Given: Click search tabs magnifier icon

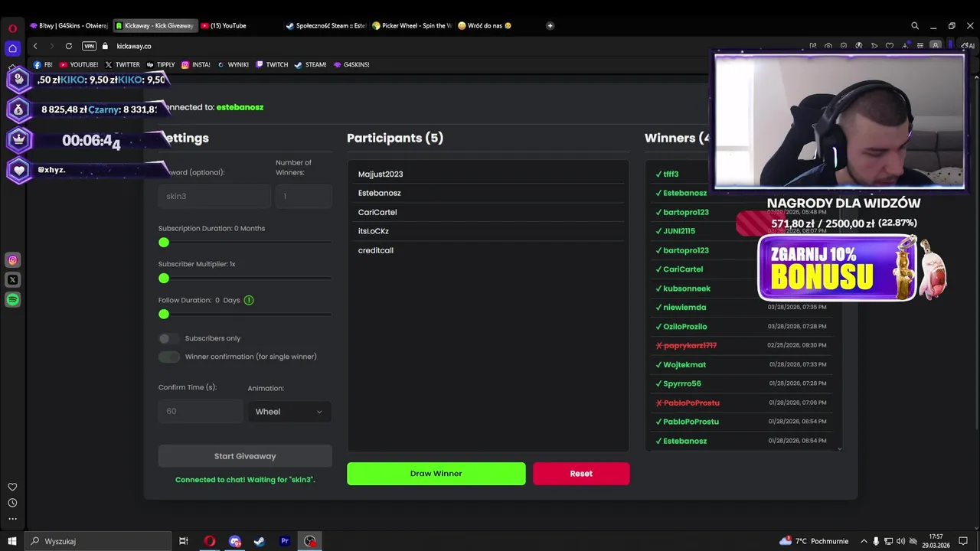Looking at the screenshot, I should (x=915, y=26).
